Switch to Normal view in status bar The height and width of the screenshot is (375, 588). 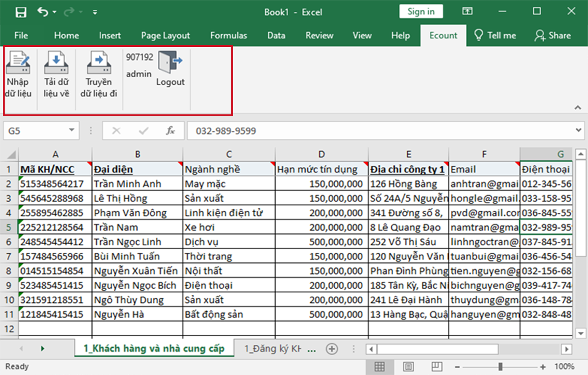point(380,367)
